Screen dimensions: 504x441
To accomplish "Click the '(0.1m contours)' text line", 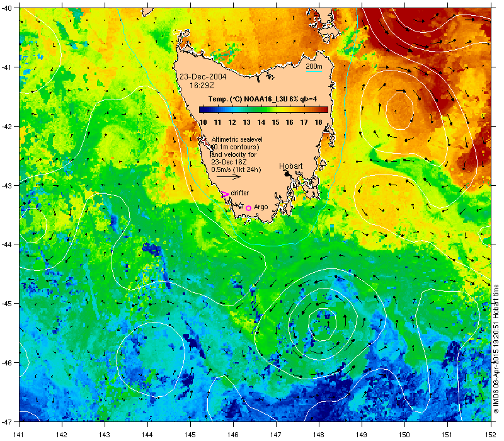I will click(x=235, y=147).
